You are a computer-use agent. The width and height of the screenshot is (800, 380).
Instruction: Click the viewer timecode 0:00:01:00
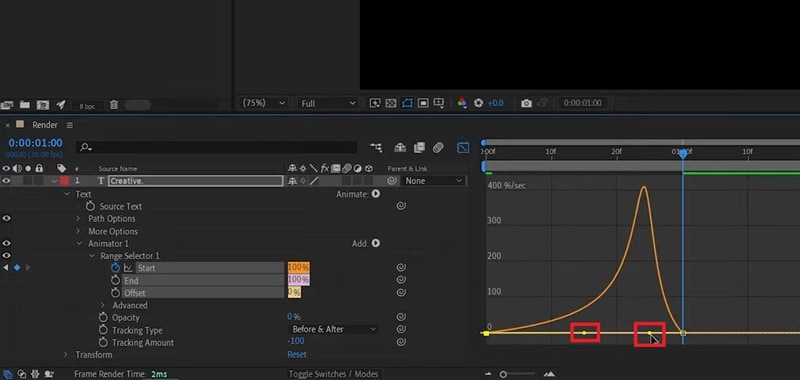coord(583,103)
